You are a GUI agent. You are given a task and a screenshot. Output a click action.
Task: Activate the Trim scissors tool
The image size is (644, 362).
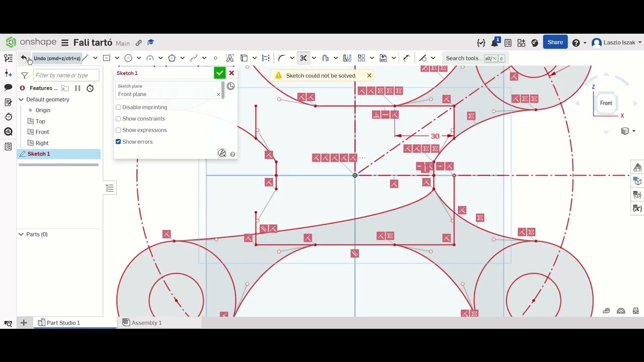(303, 58)
